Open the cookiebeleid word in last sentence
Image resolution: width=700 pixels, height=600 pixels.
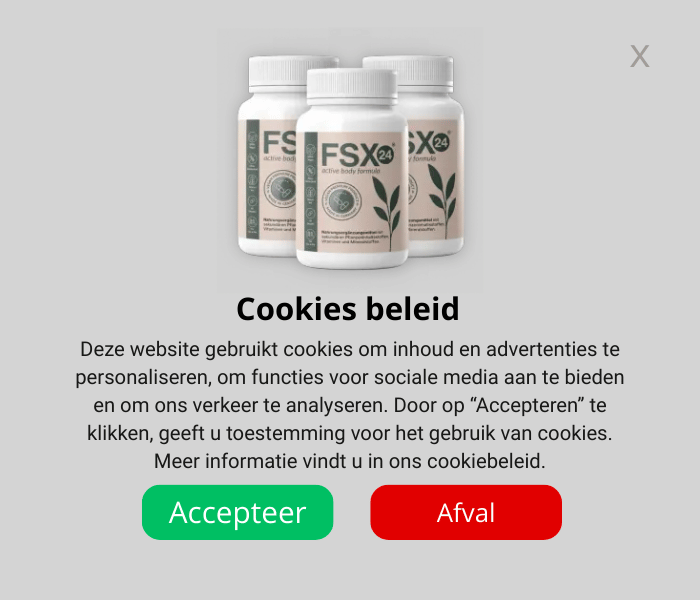484,461
